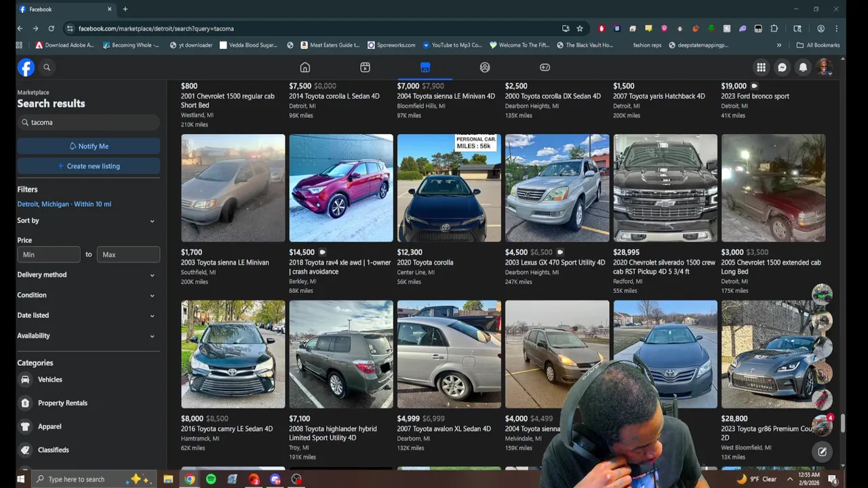Open the Windows notification center icon
The width and height of the screenshot is (868, 488).
point(832,479)
